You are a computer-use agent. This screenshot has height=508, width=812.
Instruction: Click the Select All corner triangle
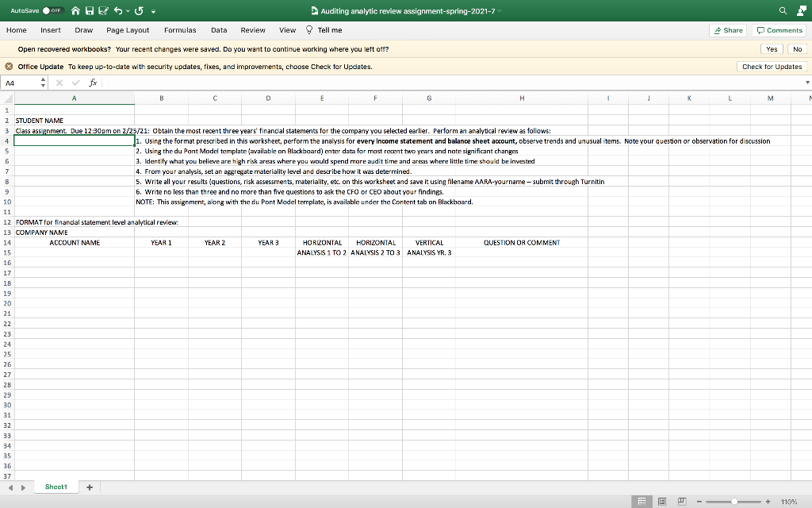[x=7, y=98]
